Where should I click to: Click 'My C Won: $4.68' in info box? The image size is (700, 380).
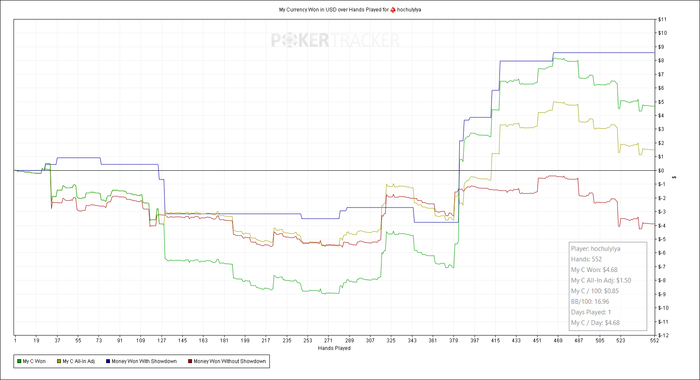click(x=594, y=270)
